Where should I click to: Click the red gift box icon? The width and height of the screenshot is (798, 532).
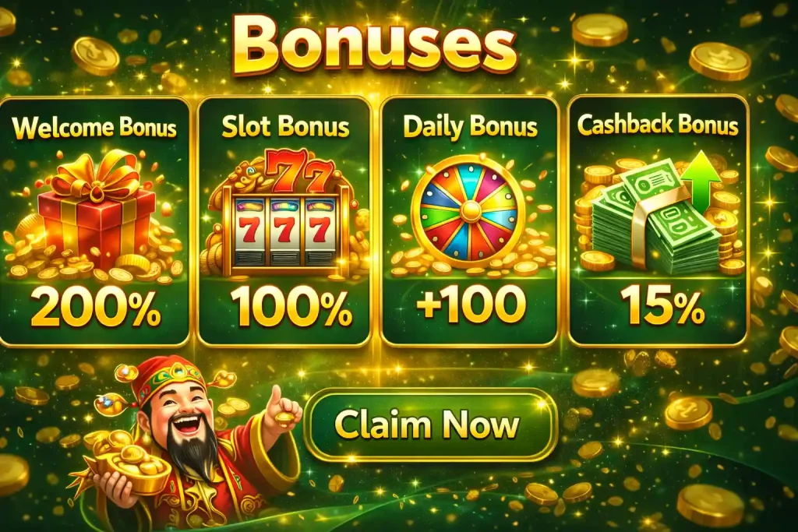(x=96, y=213)
